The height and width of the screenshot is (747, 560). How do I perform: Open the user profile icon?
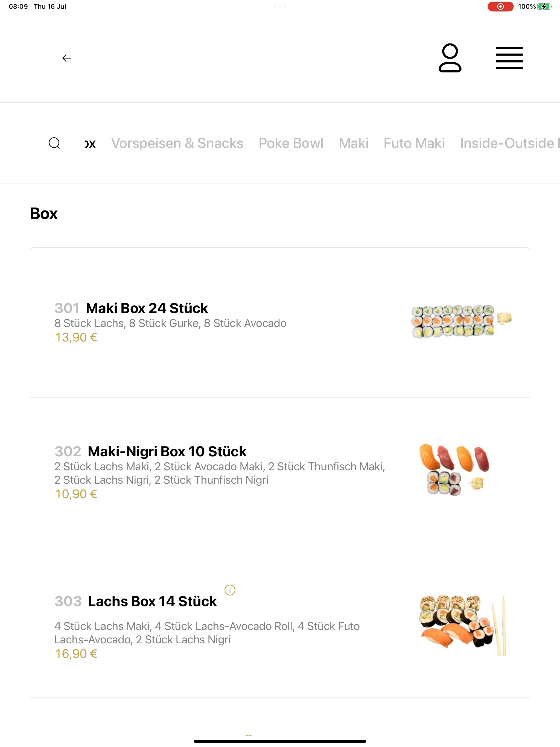(x=450, y=58)
